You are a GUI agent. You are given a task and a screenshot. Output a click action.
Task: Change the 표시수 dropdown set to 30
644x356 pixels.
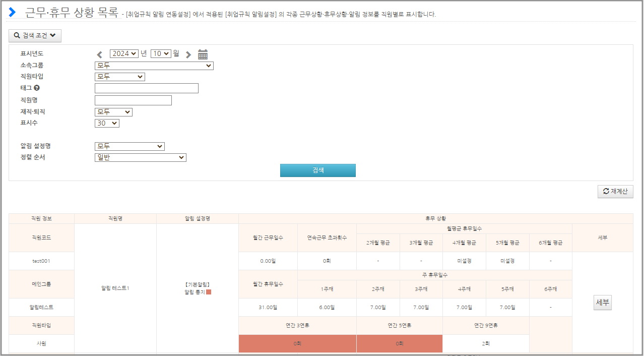click(x=107, y=123)
